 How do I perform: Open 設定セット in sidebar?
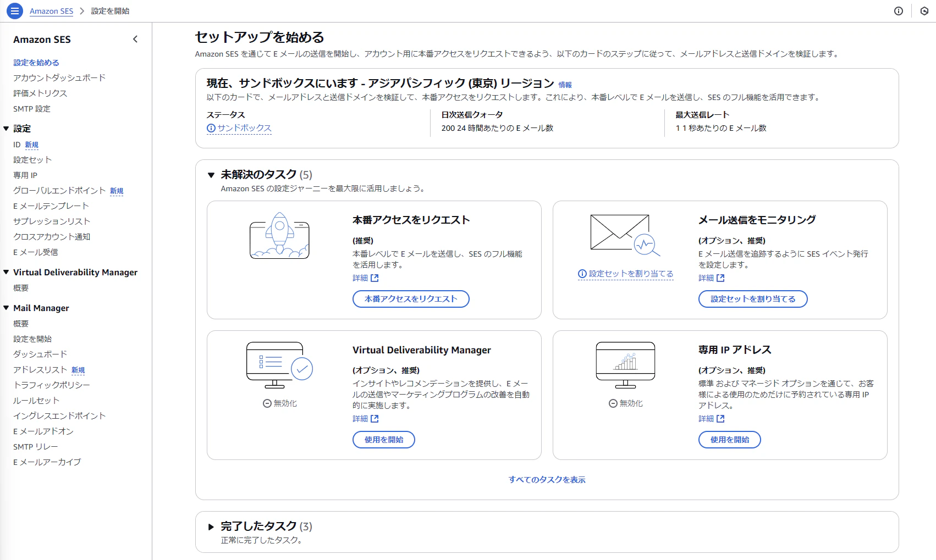point(32,160)
